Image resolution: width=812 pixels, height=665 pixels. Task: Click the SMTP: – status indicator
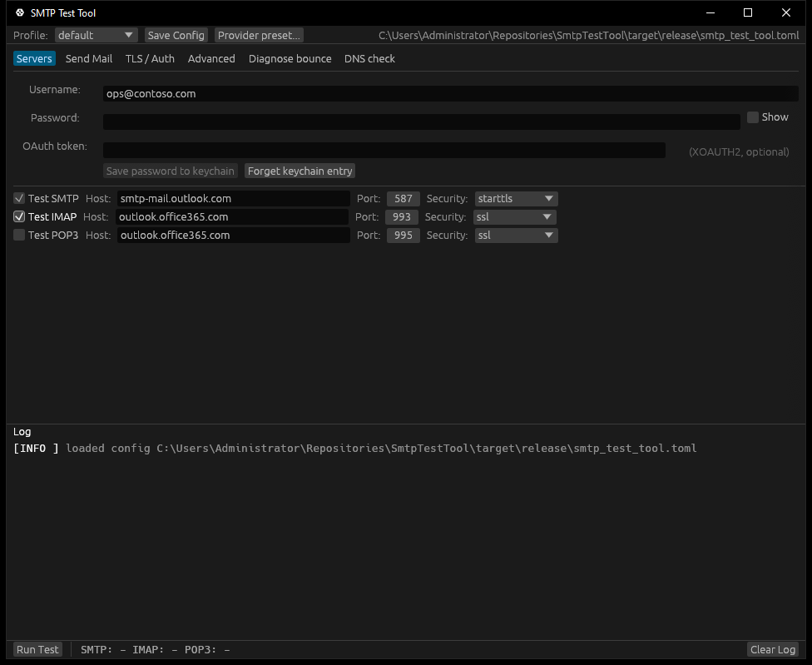(103, 649)
